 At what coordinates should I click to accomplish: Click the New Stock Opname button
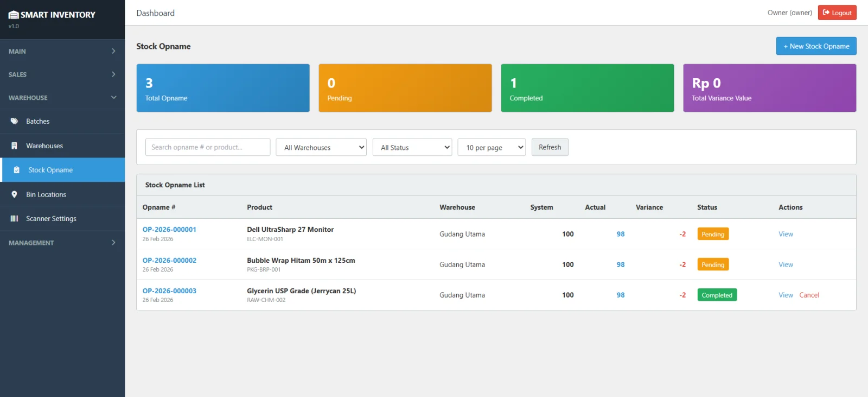(816, 46)
